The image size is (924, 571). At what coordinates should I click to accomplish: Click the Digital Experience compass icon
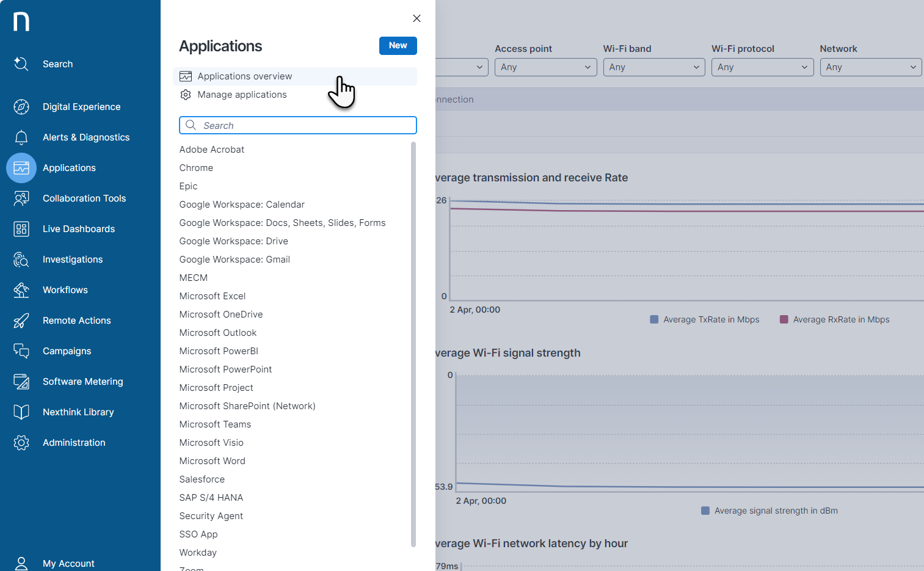(21, 107)
